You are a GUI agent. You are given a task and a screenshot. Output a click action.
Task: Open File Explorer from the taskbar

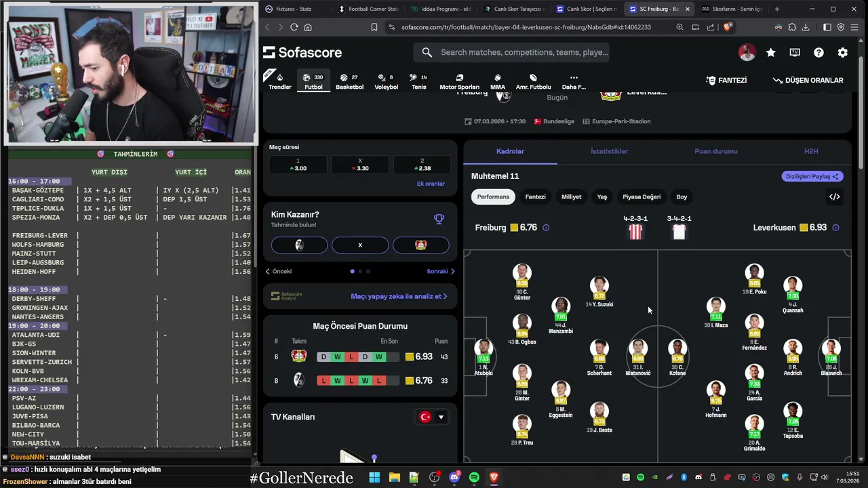pyautogui.click(x=394, y=477)
